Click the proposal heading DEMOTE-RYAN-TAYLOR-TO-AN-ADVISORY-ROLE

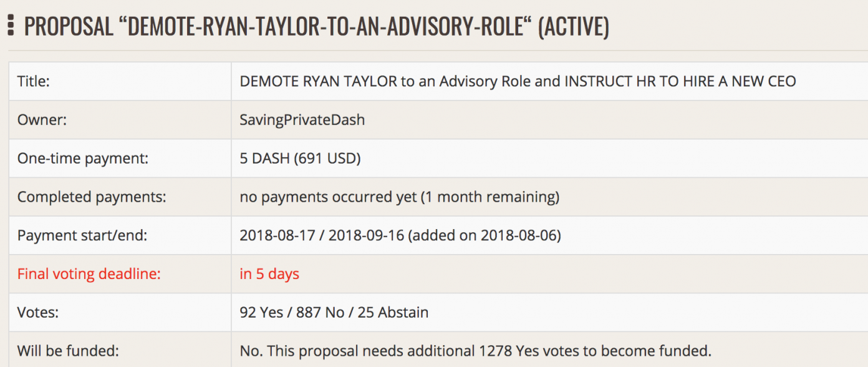point(324,27)
